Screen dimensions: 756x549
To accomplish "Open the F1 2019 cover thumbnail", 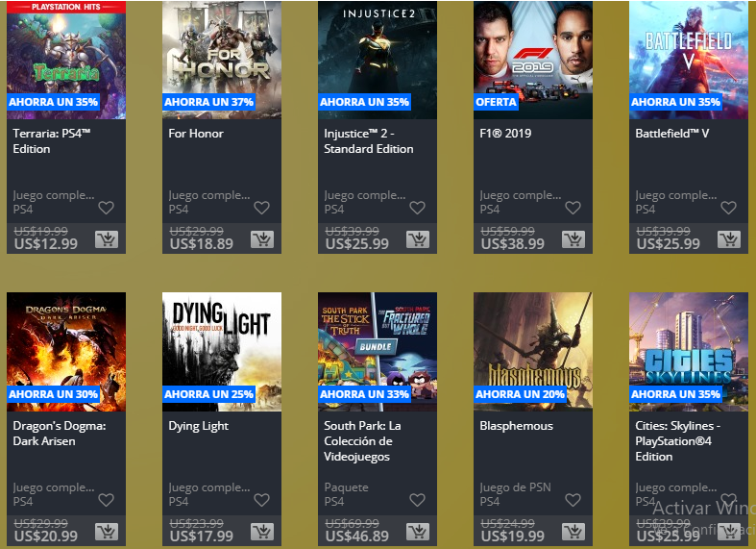I will 533,60.
